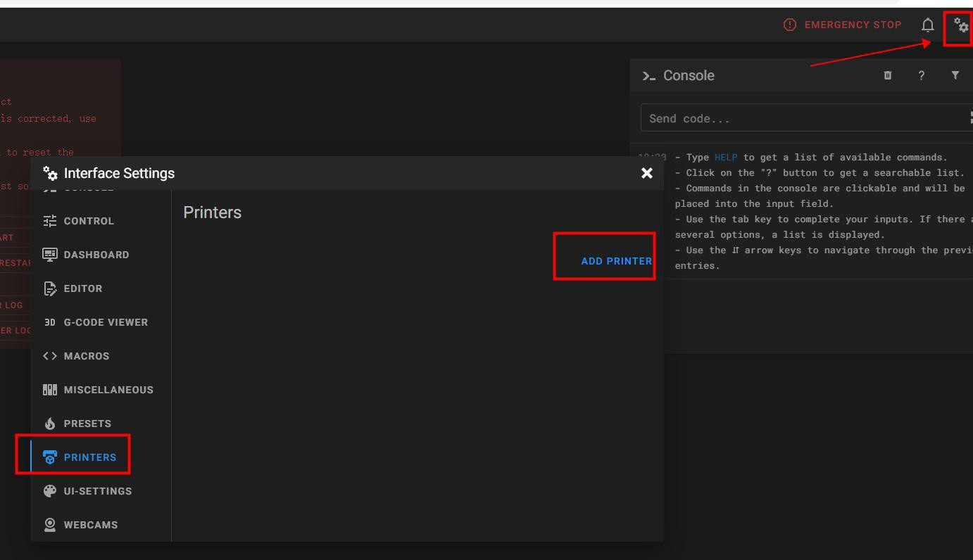
Task: Click the Webcams camera icon
Action: (x=50, y=525)
